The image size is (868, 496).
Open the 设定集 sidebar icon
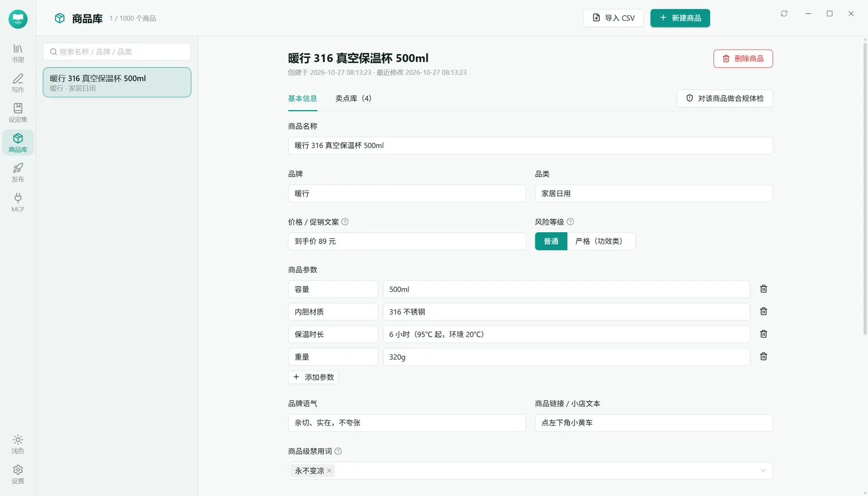pyautogui.click(x=18, y=113)
